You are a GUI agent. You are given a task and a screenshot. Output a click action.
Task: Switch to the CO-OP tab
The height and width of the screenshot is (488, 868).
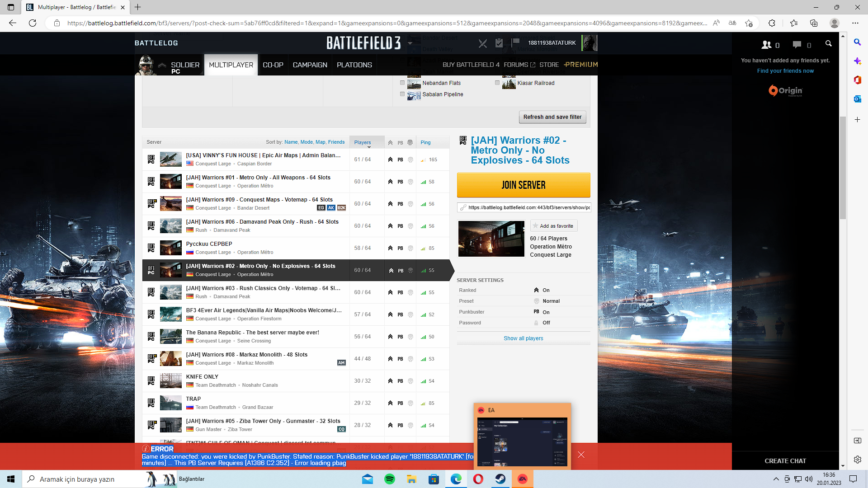273,65
